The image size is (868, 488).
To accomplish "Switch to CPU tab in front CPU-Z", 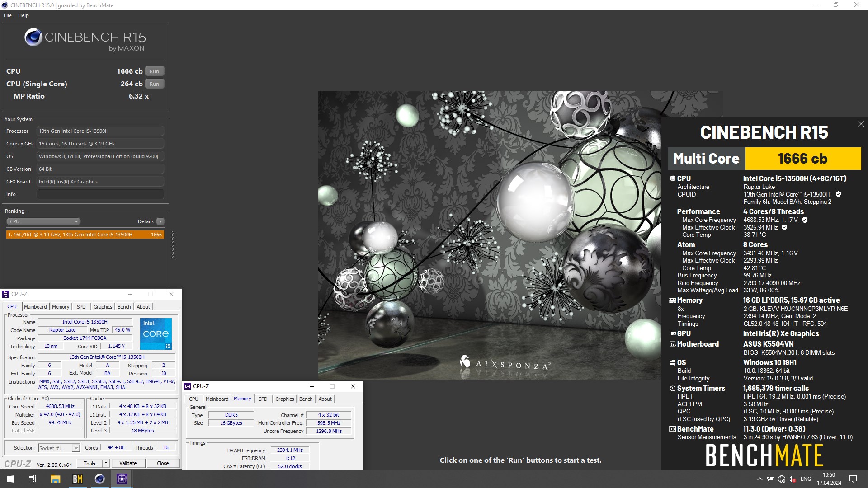I will (x=193, y=399).
